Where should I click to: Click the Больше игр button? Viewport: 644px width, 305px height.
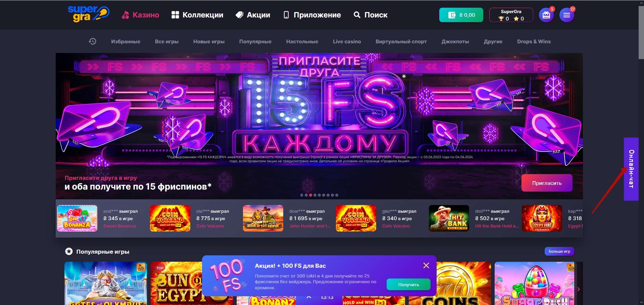[x=559, y=251]
